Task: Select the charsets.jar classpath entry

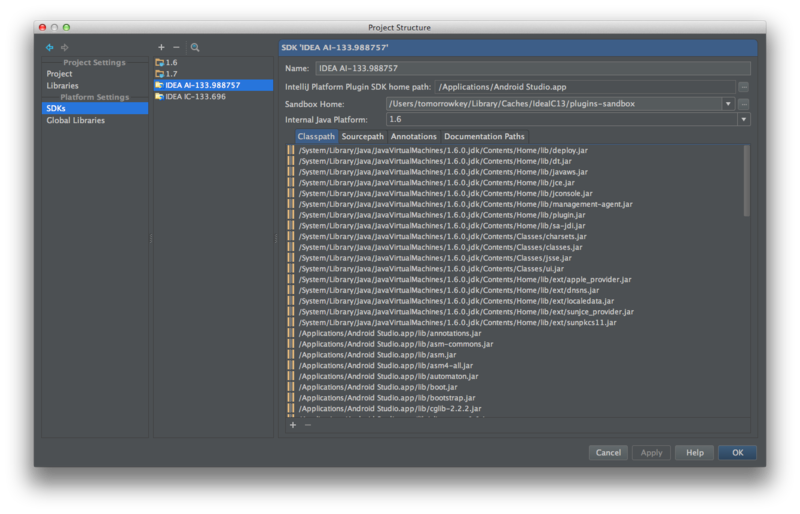Action: click(514, 236)
